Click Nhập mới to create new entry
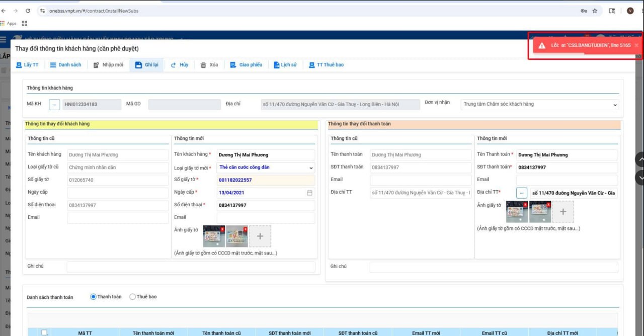The width and height of the screenshot is (644, 336). [x=108, y=65]
